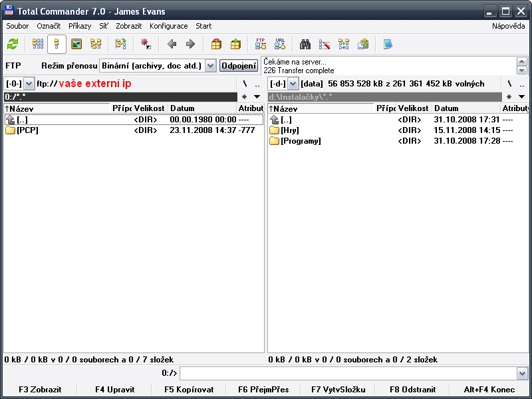Click F3 Zobrazit button
Screen dimensions: 532x399
(40, 390)
